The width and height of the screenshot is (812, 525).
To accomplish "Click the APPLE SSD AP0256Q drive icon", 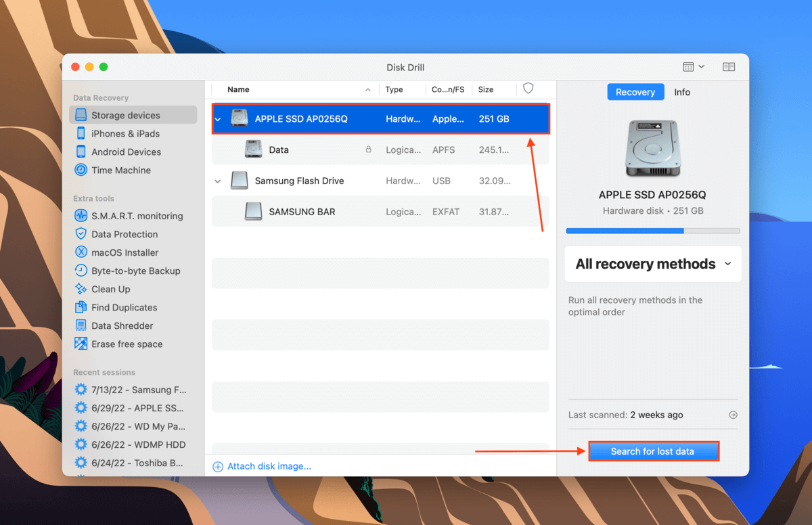I will [x=240, y=118].
